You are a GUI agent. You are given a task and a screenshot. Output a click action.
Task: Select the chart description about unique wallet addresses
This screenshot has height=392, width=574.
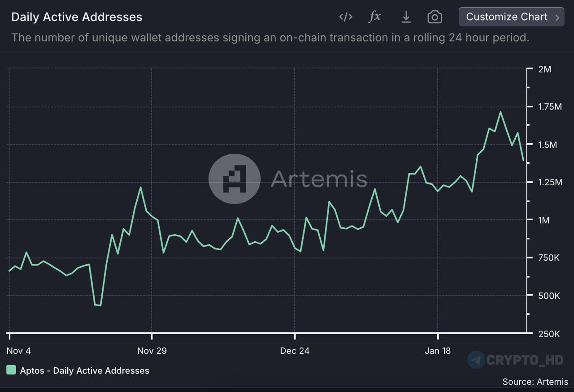pos(270,38)
